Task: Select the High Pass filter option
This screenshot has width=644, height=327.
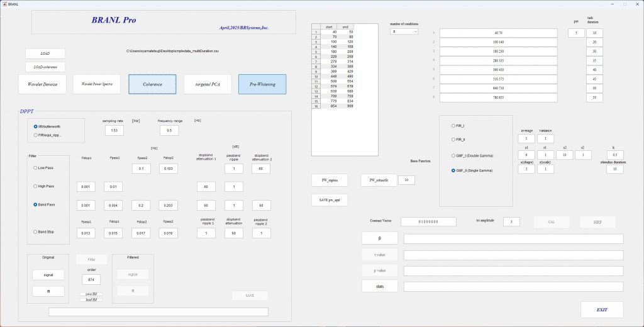Action: 43,186
